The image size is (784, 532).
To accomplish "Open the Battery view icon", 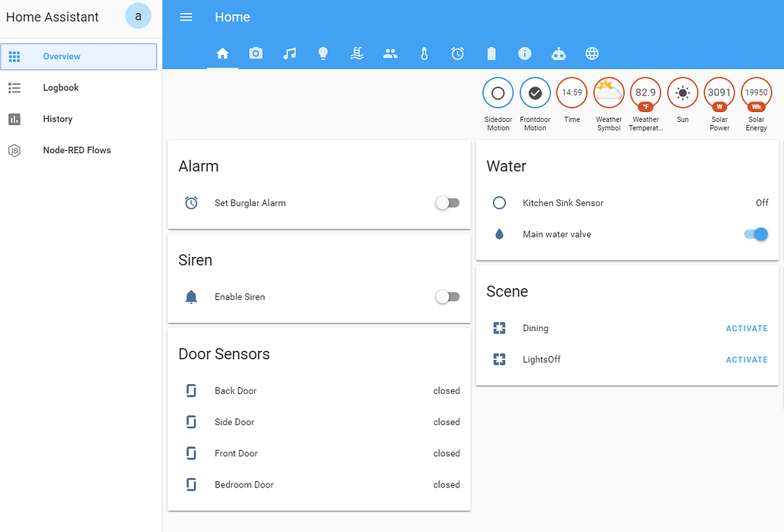I will tap(491, 53).
